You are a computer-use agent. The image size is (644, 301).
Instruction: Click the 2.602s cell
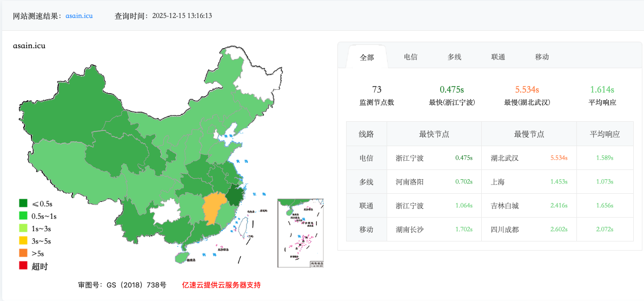pyautogui.click(x=559, y=230)
